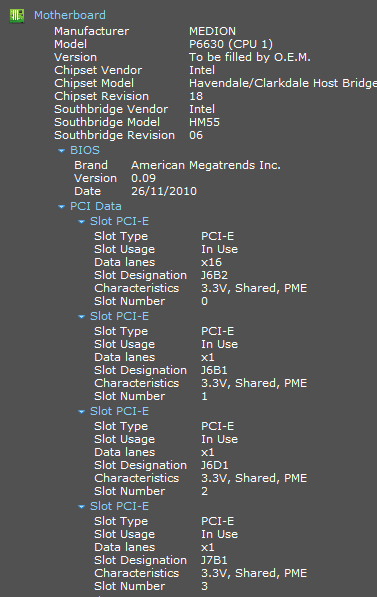Open the Motherboard section heading
The image size is (377, 597).
[70, 15]
